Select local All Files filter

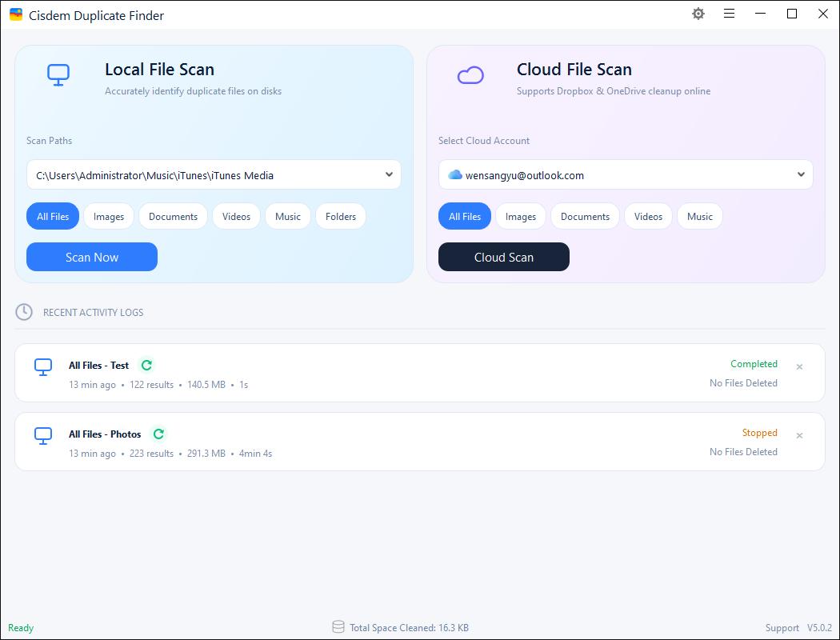(53, 216)
